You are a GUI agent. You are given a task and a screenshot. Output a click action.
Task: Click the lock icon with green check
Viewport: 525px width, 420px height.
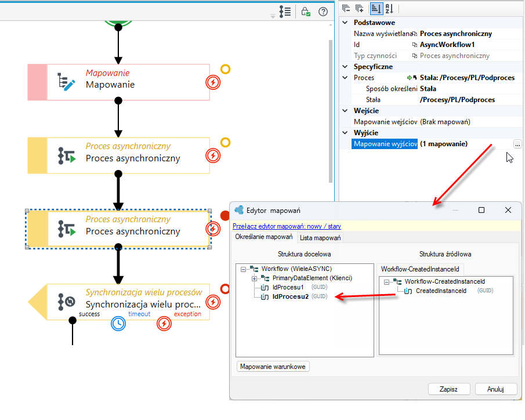click(x=305, y=12)
